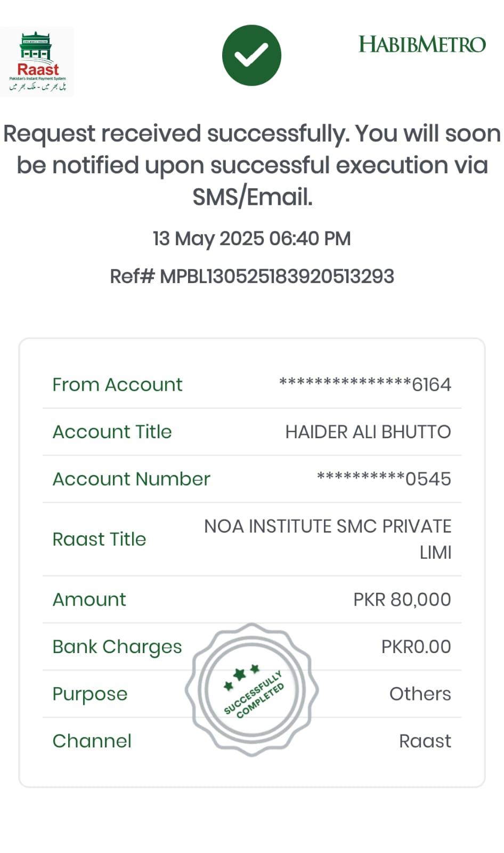Tap the green success checkmark icon

[251, 55]
